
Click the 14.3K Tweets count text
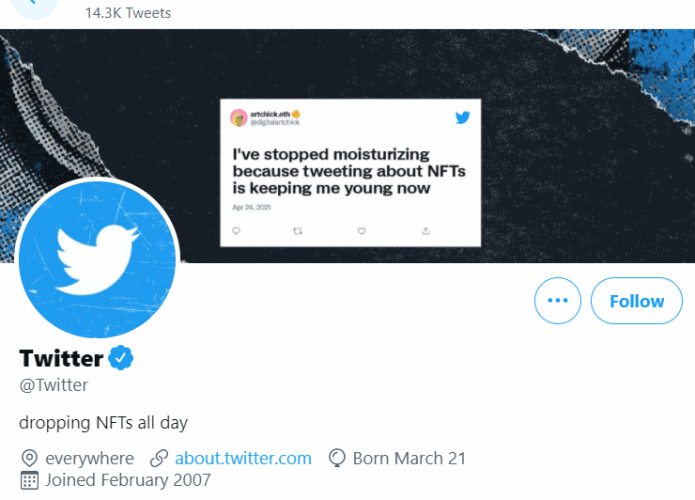[x=128, y=13]
